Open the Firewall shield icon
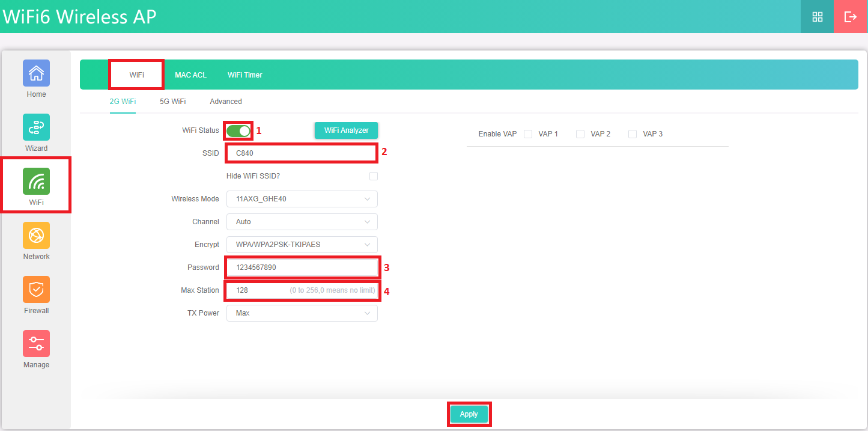The height and width of the screenshot is (431, 868). coord(36,290)
